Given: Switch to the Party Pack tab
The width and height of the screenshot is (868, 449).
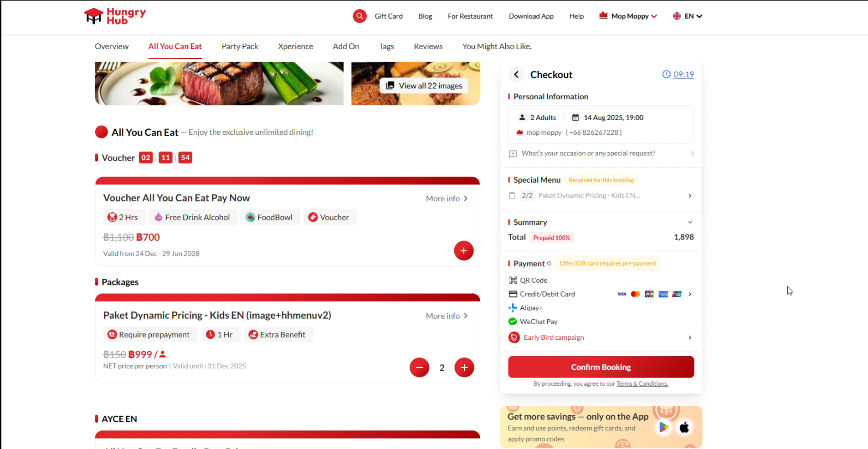Looking at the screenshot, I should click(x=240, y=46).
